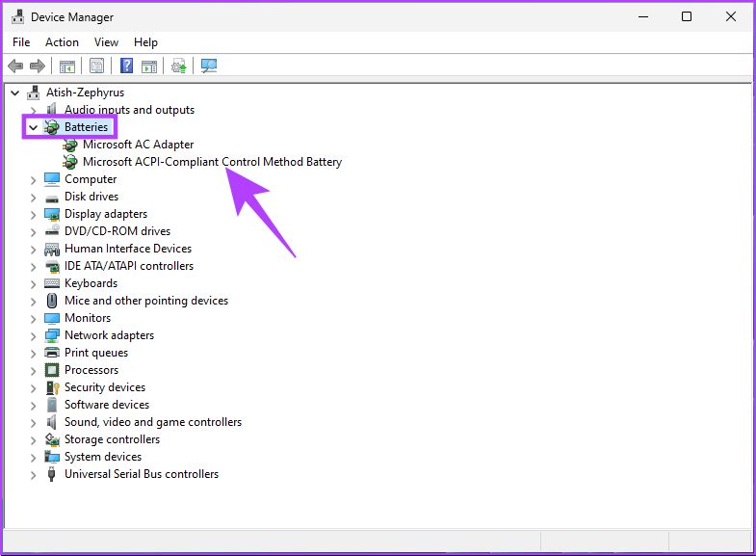The height and width of the screenshot is (556, 756).
Task: Select the Processors category
Action: point(91,370)
